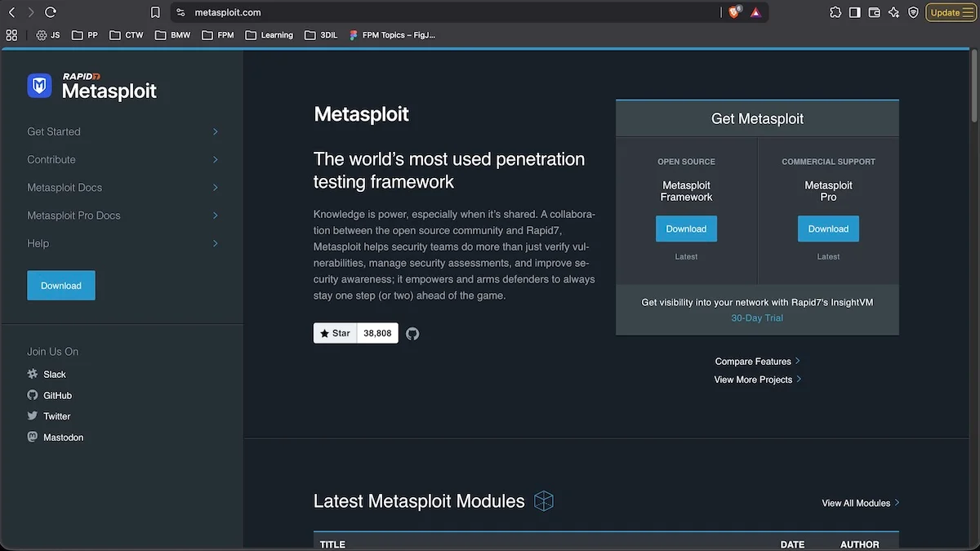This screenshot has width=980, height=551.
Task: Click the metasploit.com address bar
Action: pyautogui.click(x=445, y=12)
